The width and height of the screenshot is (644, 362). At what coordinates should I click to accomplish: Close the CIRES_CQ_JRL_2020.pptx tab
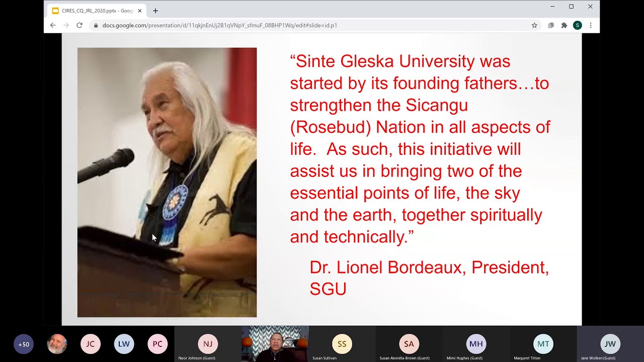tap(140, 11)
